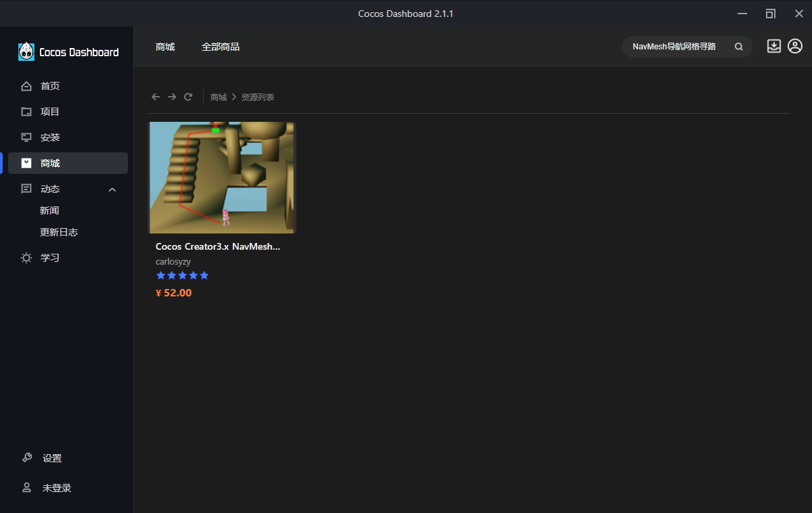Close the Cocos Dashboard window
This screenshot has width=812, height=513.
799,14
